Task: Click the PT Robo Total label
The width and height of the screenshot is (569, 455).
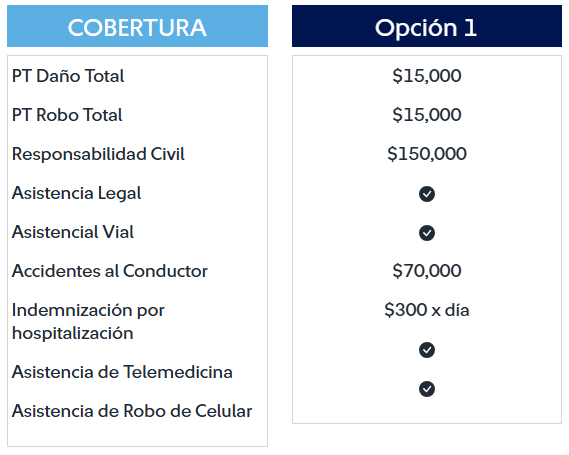Action: [x=67, y=115]
